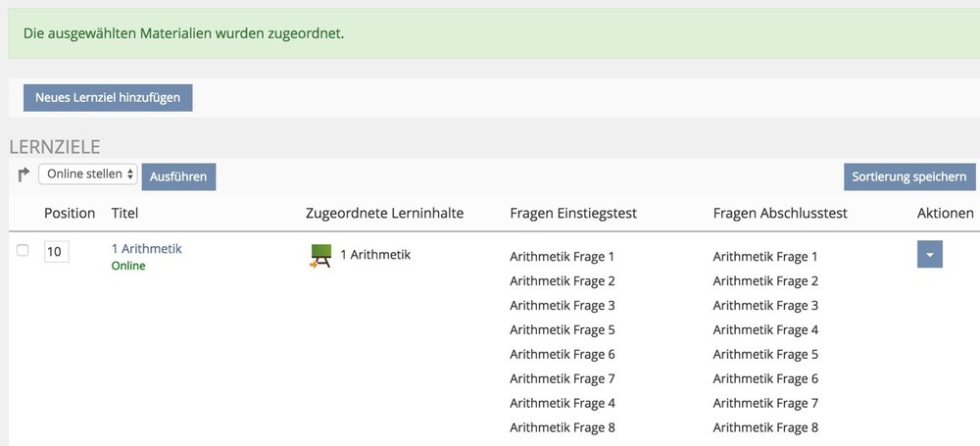Viewport: 980px width, 446px height.
Task: Click Fragen Abschlusstest column header
Action: 780,213
